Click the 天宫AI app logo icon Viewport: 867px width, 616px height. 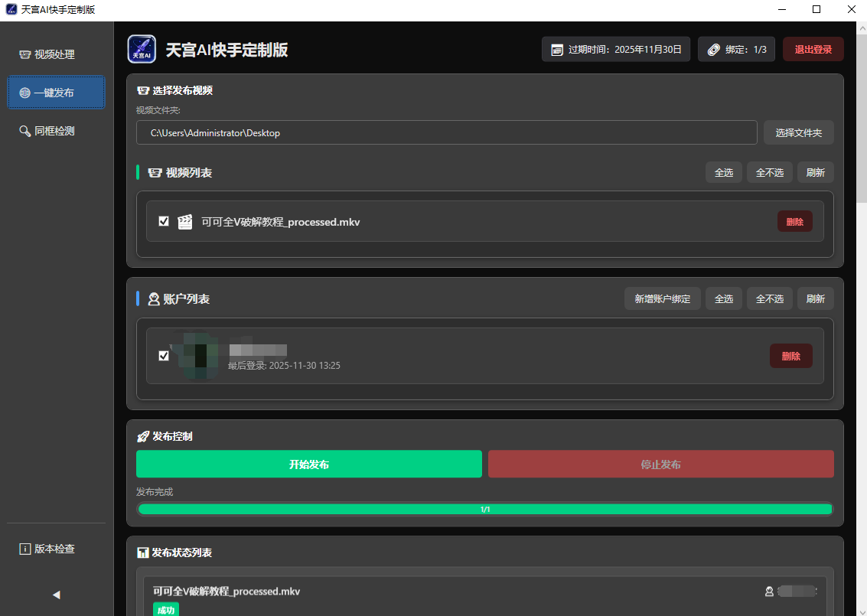tap(142, 50)
